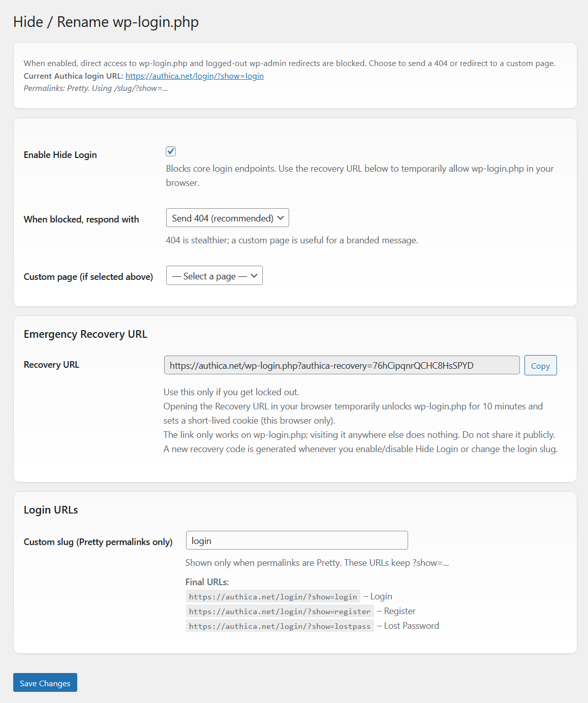Viewport: 588px width, 703px height.
Task: Click the lostpass final URL snippet
Action: pyautogui.click(x=279, y=626)
